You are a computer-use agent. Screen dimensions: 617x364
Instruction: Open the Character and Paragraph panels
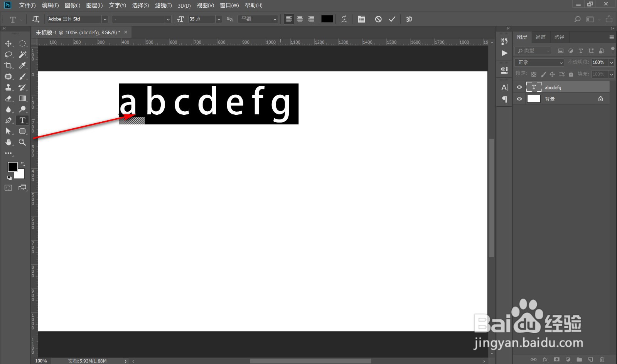coord(361,19)
